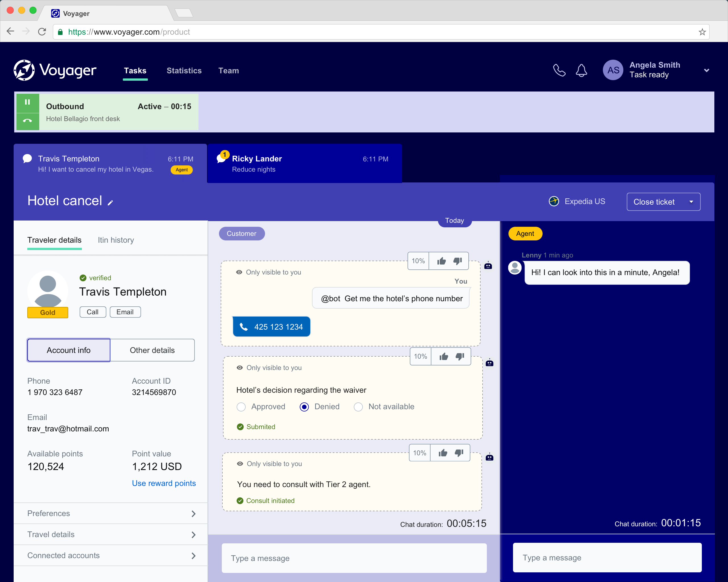
Task: Hang up the Hotel Bellagio call
Action: (28, 120)
